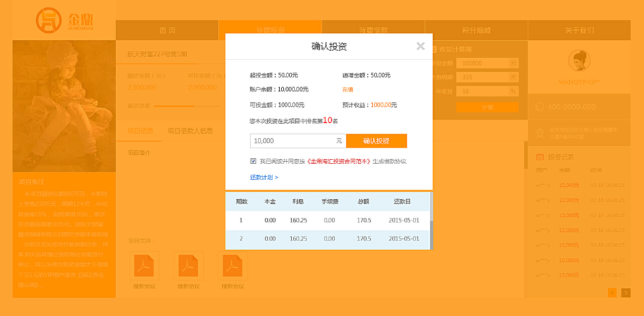Image resolution: width=644 pixels, height=316 pixels.
Task: Click the 期数 column header
Action: pos(242,201)
